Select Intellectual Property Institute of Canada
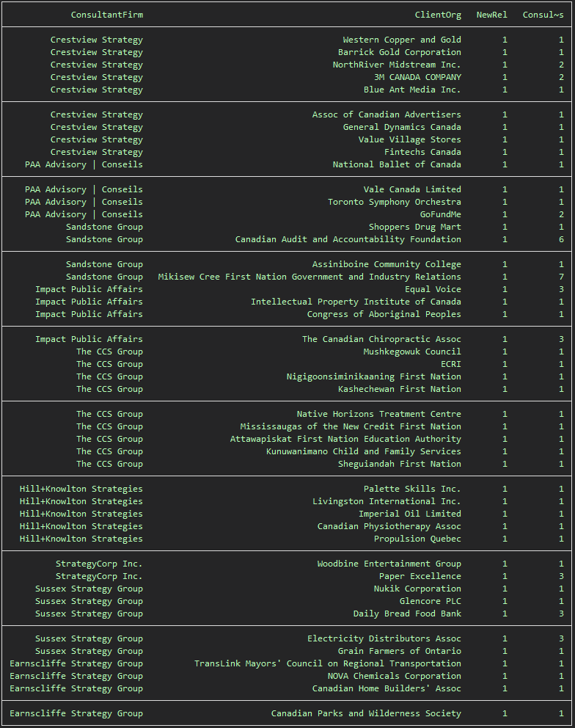 point(356,302)
